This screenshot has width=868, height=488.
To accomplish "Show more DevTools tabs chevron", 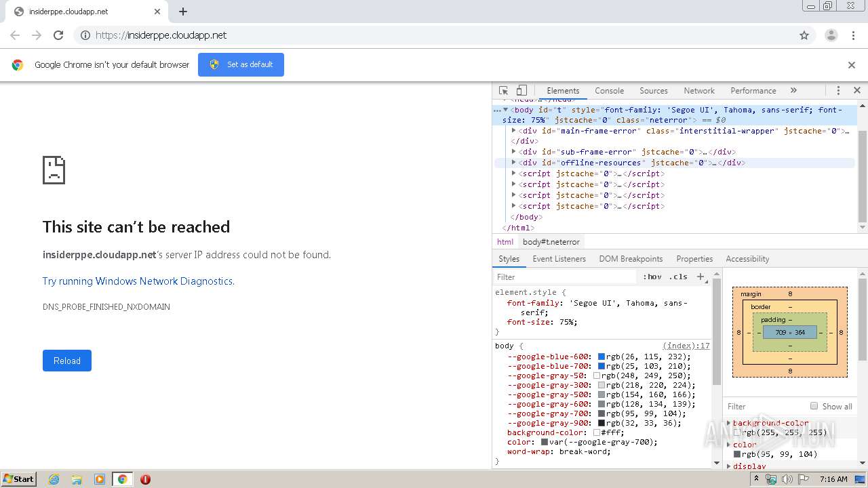I will [x=793, y=90].
